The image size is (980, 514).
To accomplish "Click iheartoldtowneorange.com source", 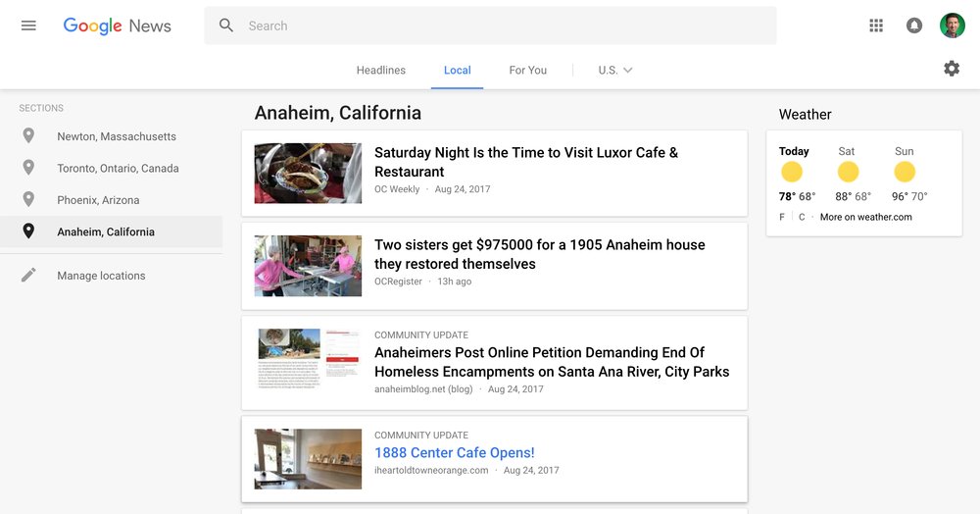I will pyautogui.click(x=431, y=470).
